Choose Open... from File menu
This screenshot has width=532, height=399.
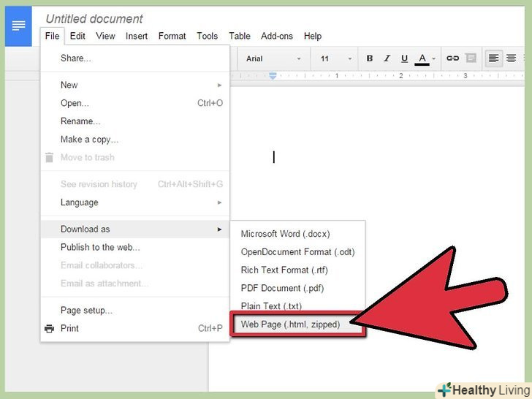click(x=134, y=103)
